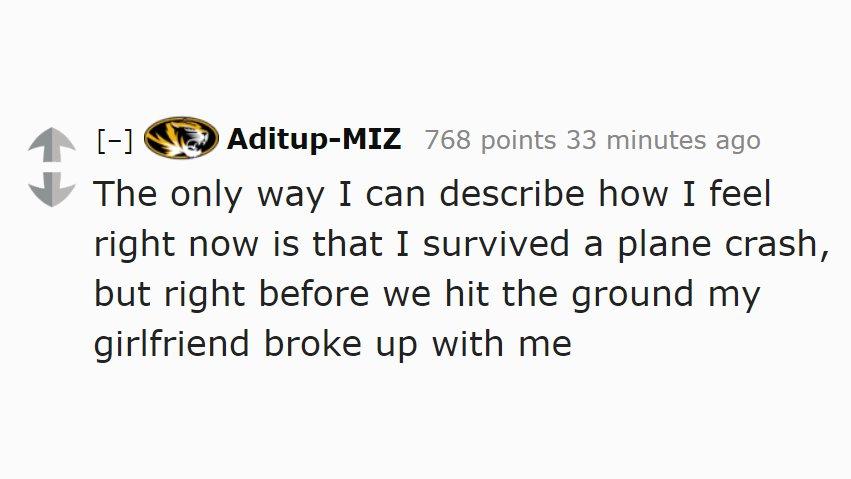Open the Aditup-MIZ user profile
The height and width of the screenshot is (479, 851).
point(314,140)
